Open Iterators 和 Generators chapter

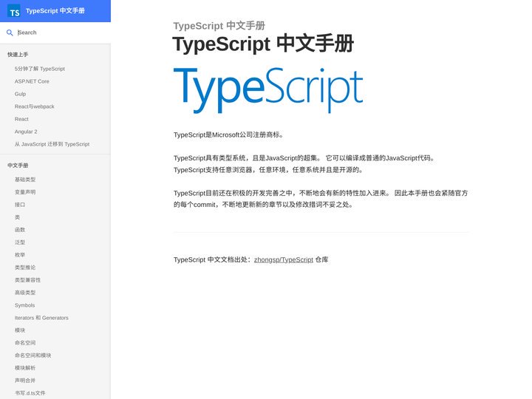pyautogui.click(x=41, y=318)
